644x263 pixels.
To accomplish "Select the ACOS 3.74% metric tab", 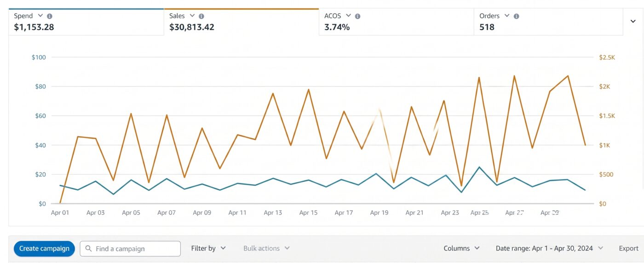I will point(397,22).
